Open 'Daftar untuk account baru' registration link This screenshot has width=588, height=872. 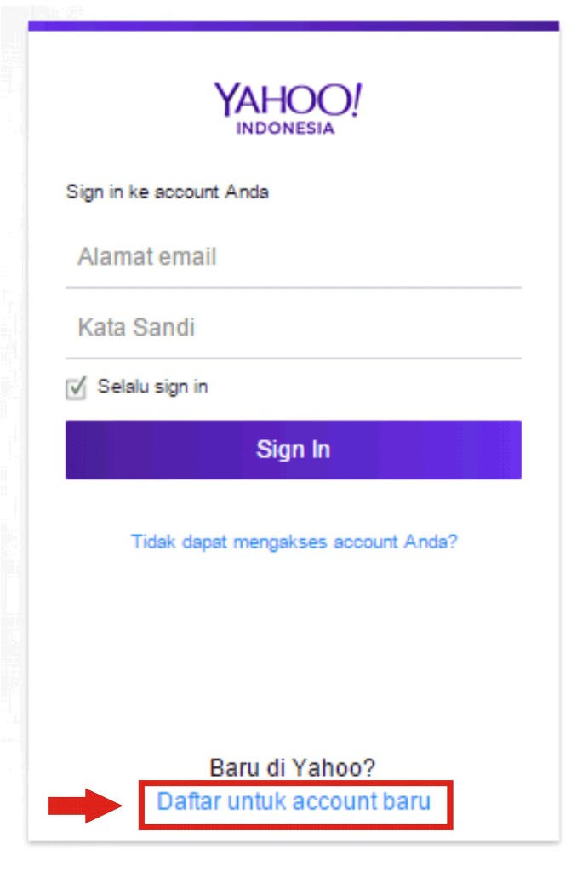point(294,801)
